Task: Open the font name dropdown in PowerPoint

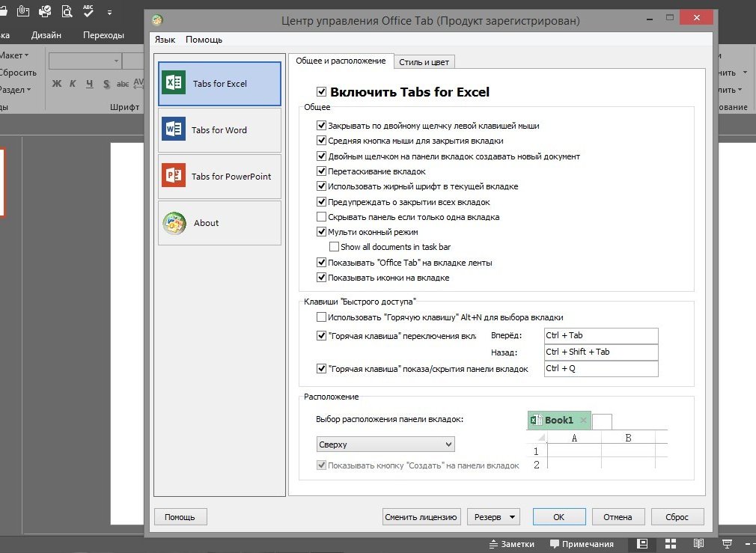Action: pos(116,61)
